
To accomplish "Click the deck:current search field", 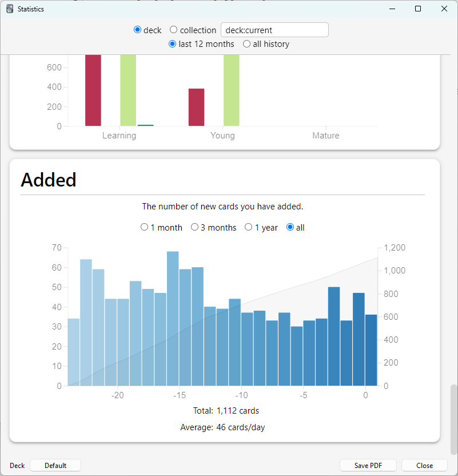I will tap(274, 30).
